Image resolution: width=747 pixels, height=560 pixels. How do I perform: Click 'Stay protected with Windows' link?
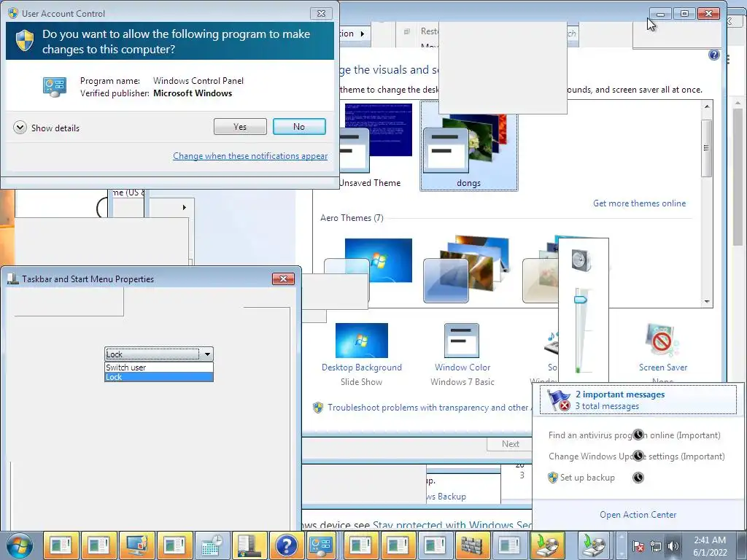(452, 525)
